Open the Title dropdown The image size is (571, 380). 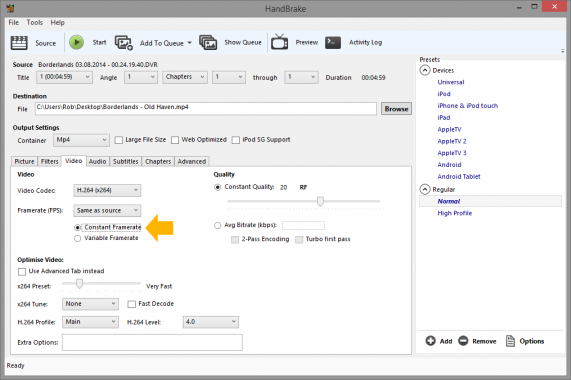click(x=64, y=77)
